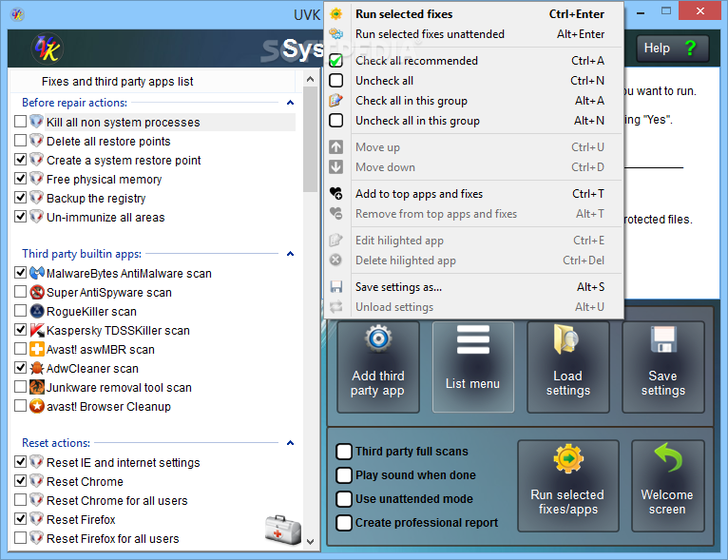The height and width of the screenshot is (560, 728).
Task: Click the Junkware removal tool icon
Action: 37,387
